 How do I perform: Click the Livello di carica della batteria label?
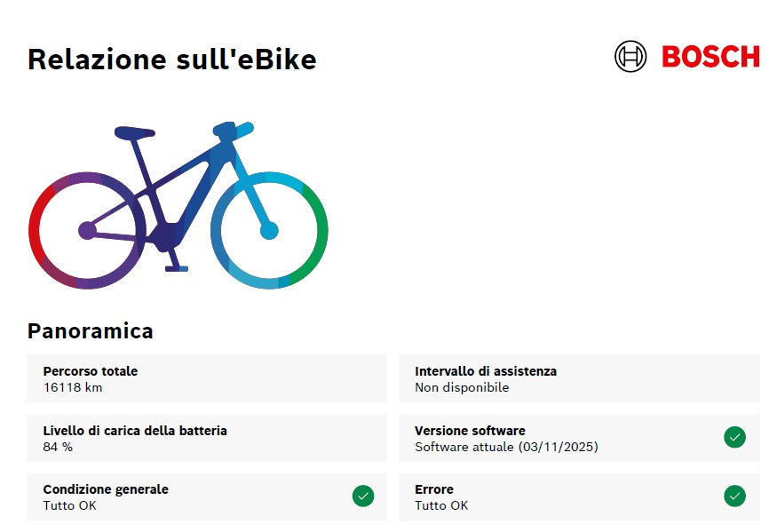pyautogui.click(x=135, y=431)
